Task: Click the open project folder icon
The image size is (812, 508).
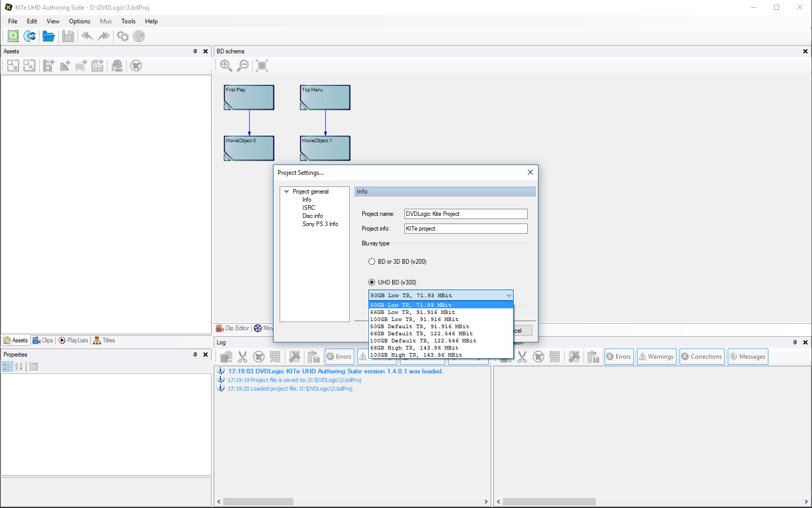Action: coord(48,36)
